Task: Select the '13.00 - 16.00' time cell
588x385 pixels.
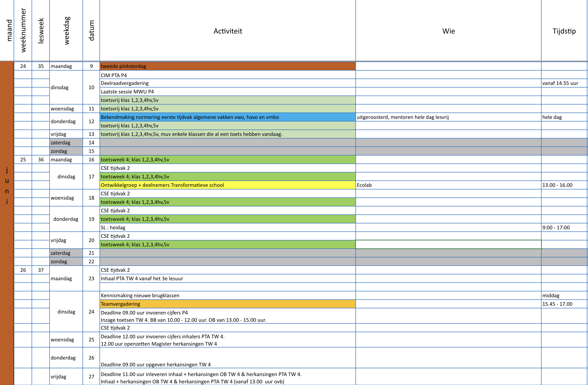Action: [564, 185]
